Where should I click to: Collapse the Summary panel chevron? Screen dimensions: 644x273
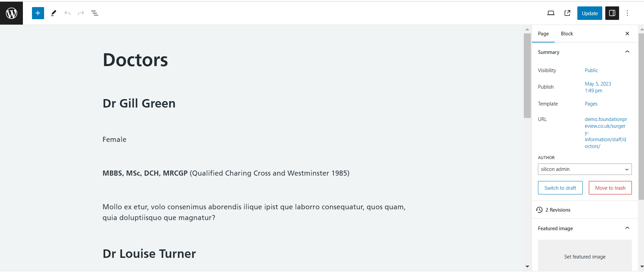(627, 52)
